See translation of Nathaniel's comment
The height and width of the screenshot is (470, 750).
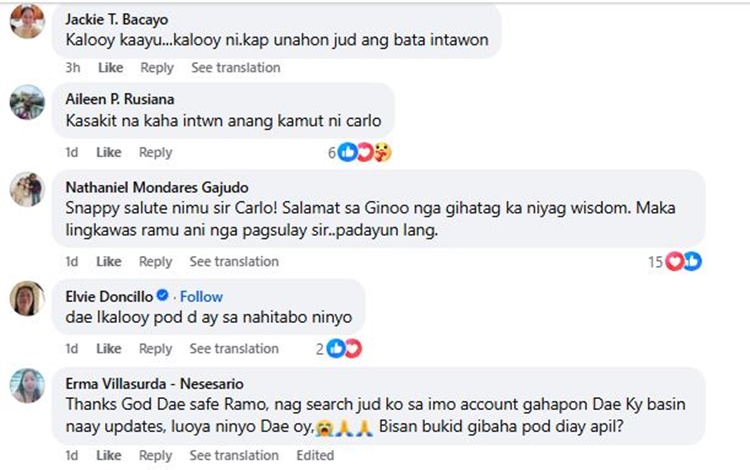click(x=234, y=262)
